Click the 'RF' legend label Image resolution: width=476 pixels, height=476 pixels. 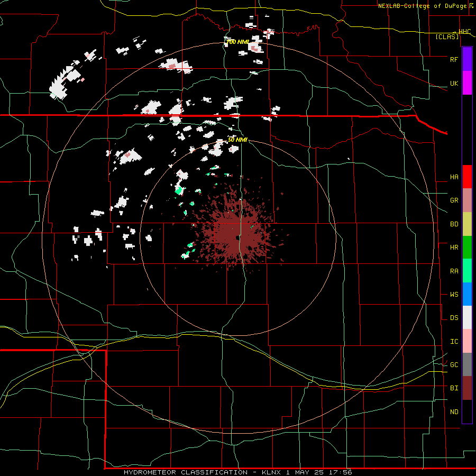tap(454, 59)
